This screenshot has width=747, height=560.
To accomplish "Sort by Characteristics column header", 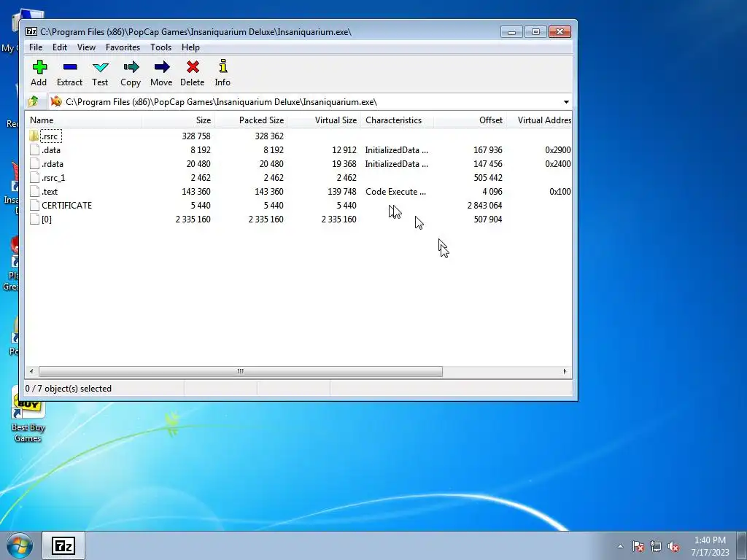I will pyautogui.click(x=397, y=120).
